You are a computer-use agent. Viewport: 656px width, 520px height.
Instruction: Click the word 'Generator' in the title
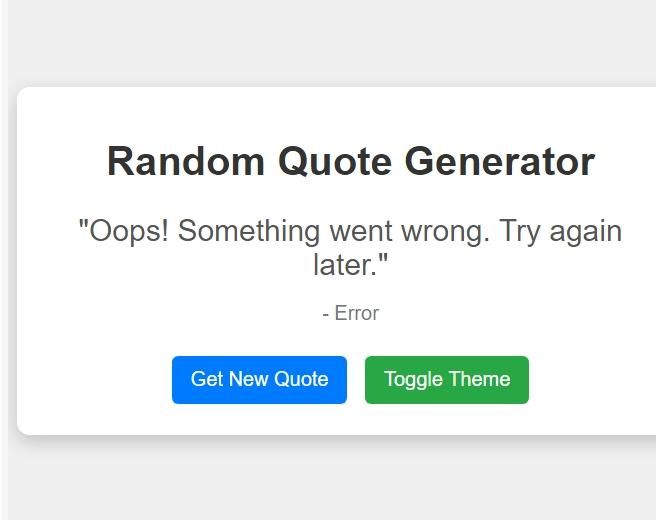(x=500, y=161)
